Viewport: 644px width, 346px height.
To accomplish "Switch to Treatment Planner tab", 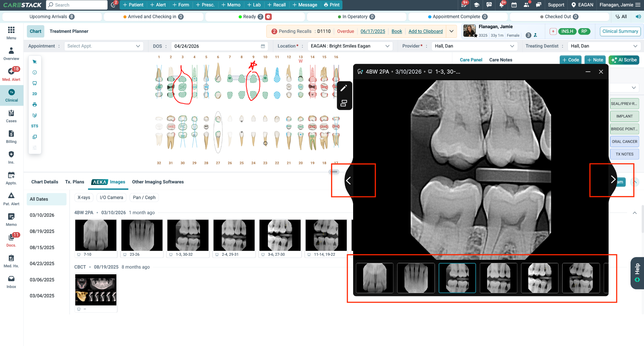I will (x=69, y=31).
